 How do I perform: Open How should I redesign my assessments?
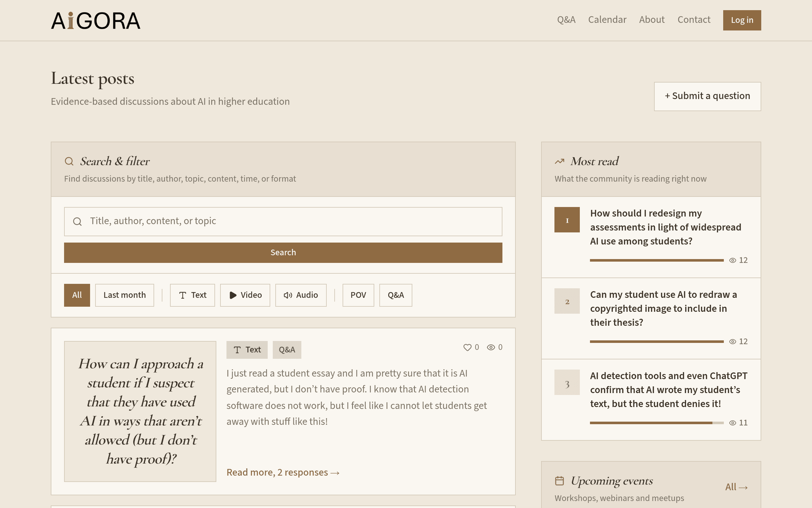point(665,227)
